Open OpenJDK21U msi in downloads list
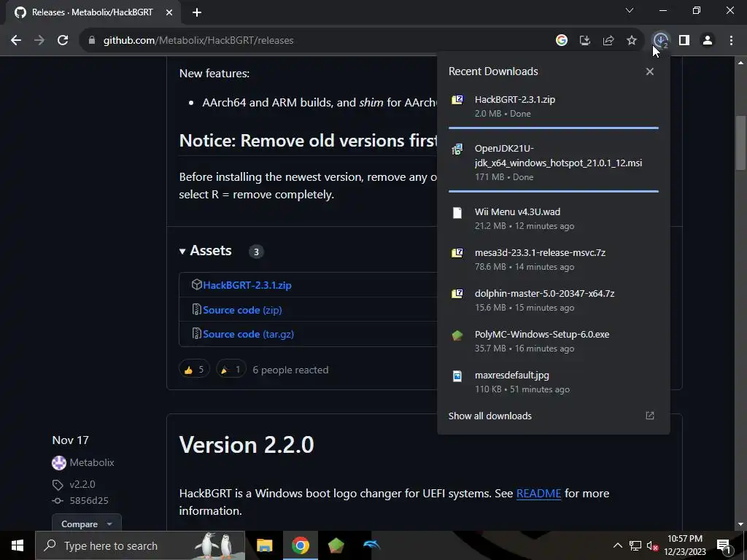 [553, 163]
